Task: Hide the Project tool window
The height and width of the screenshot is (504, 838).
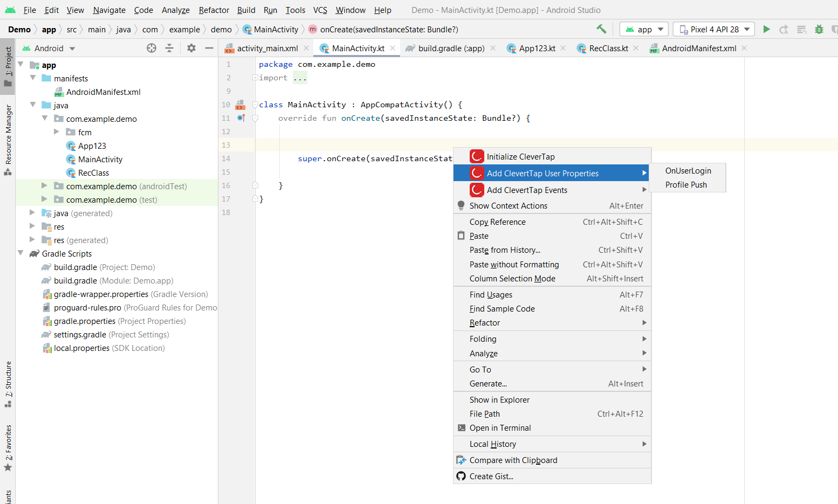Action: tap(209, 48)
